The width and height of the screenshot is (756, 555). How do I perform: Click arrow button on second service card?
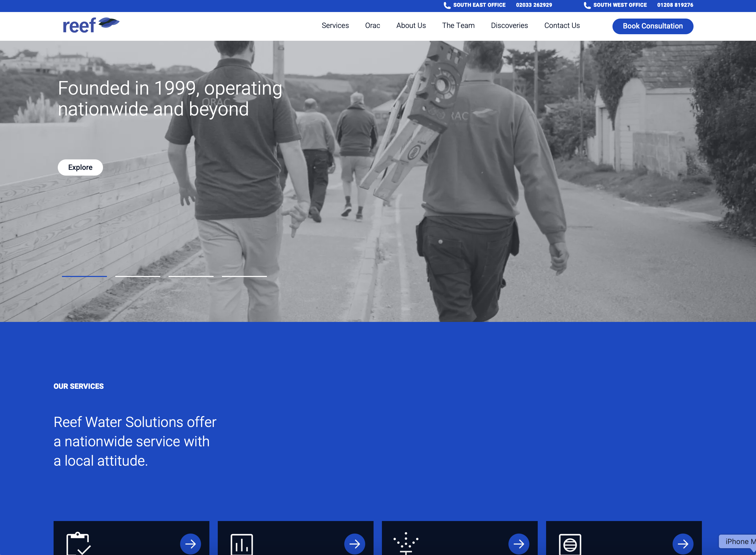pyautogui.click(x=354, y=544)
